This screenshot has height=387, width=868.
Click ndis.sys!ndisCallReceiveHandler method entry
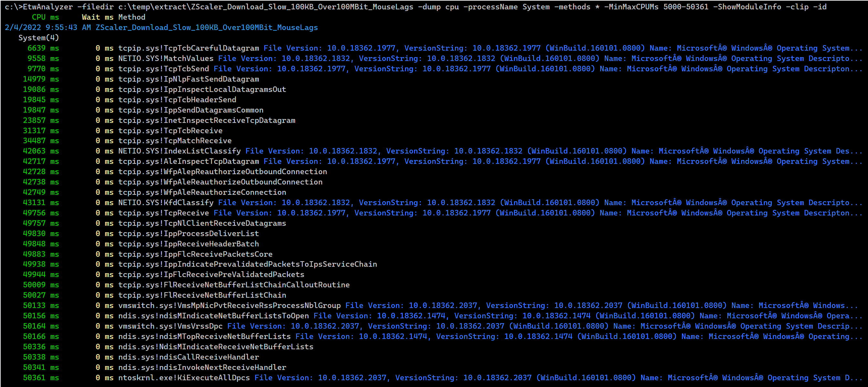[189, 357]
